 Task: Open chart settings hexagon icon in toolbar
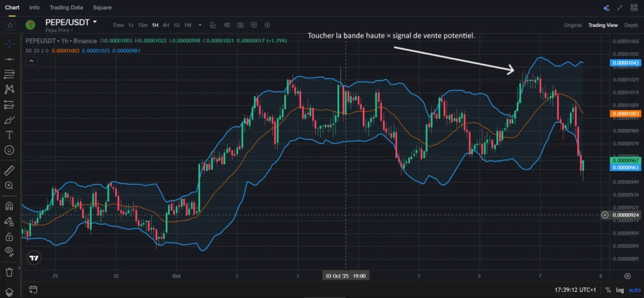[x=267, y=25]
